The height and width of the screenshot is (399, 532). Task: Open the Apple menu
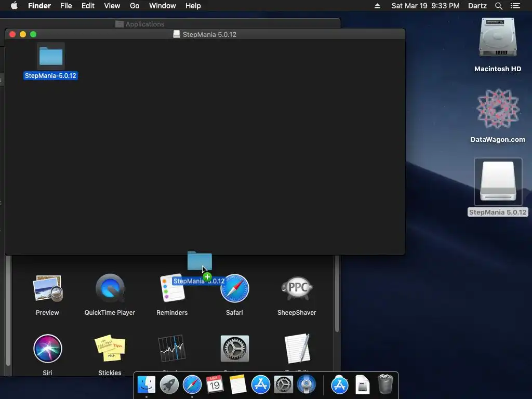coord(14,5)
